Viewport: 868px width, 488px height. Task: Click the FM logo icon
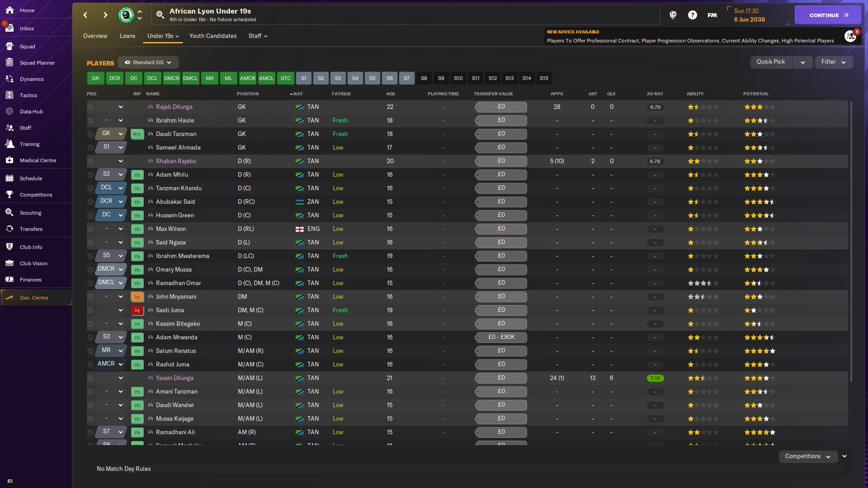(712, 15)
